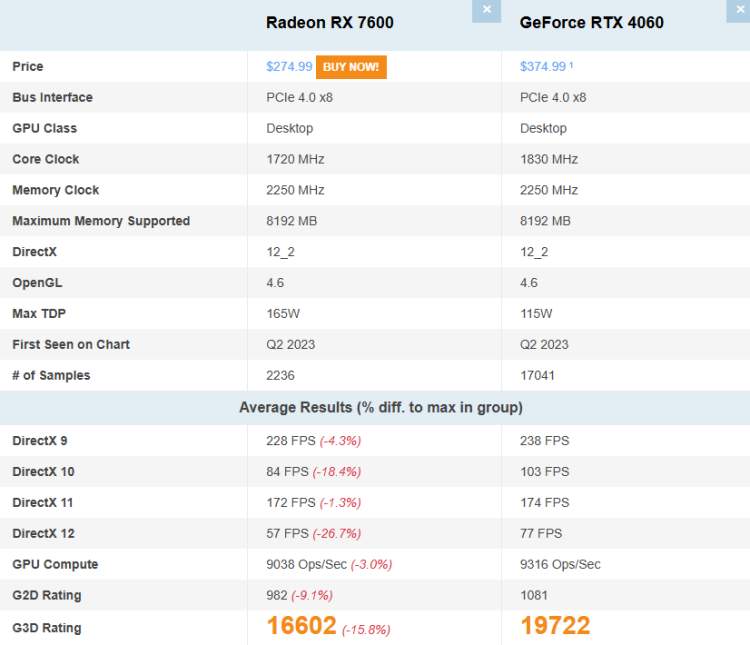Image resolution: width=750 pixels, height=645 pixels.
Task: Click the 172 FPS DirectX 11 result
Action: (x=291, y=502)
